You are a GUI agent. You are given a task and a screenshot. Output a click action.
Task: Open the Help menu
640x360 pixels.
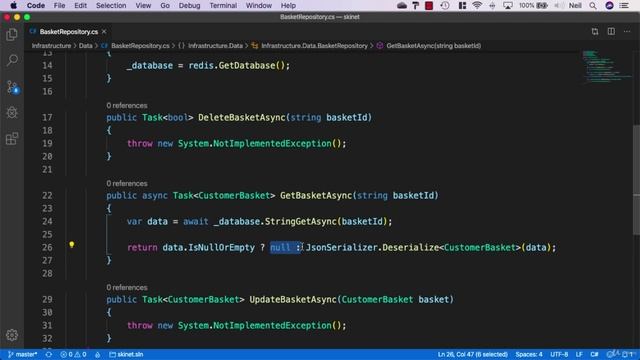click(288, 5)
